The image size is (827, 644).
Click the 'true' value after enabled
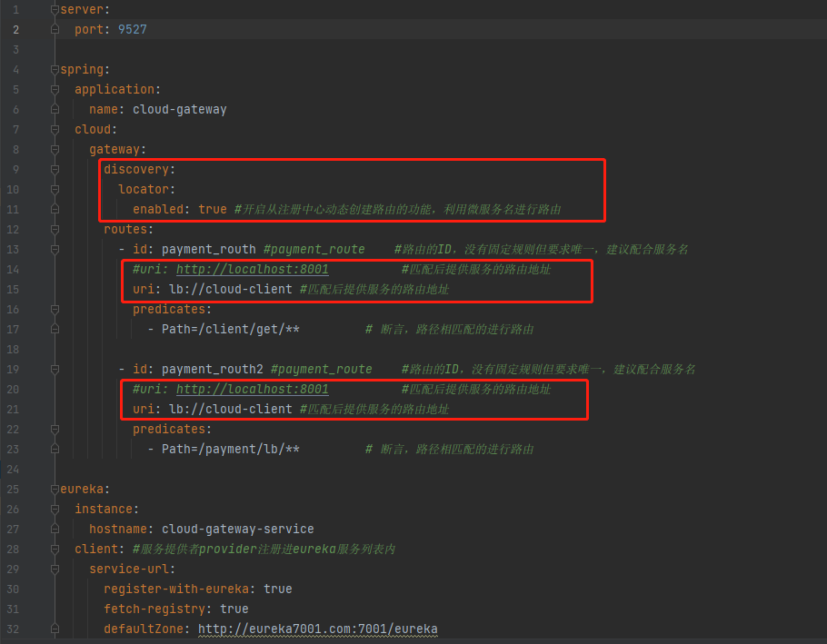(213, 210)
